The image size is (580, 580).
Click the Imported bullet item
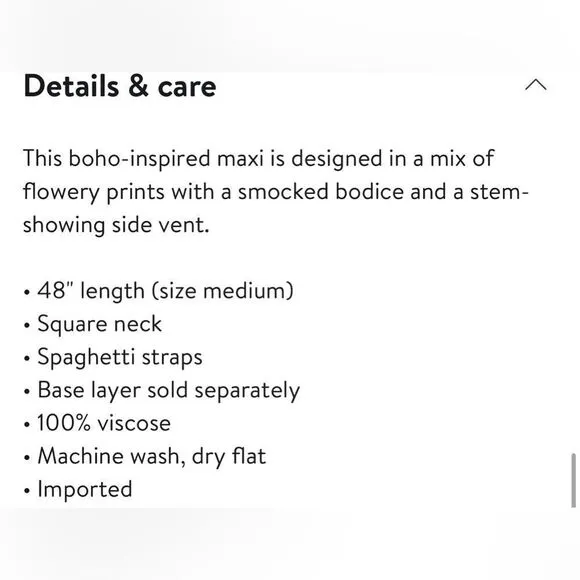78,489
